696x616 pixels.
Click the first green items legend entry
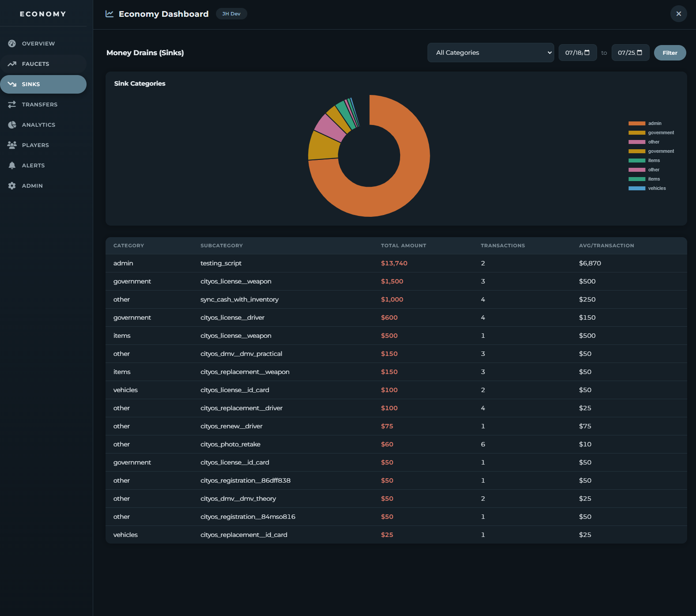pos(644,160)
